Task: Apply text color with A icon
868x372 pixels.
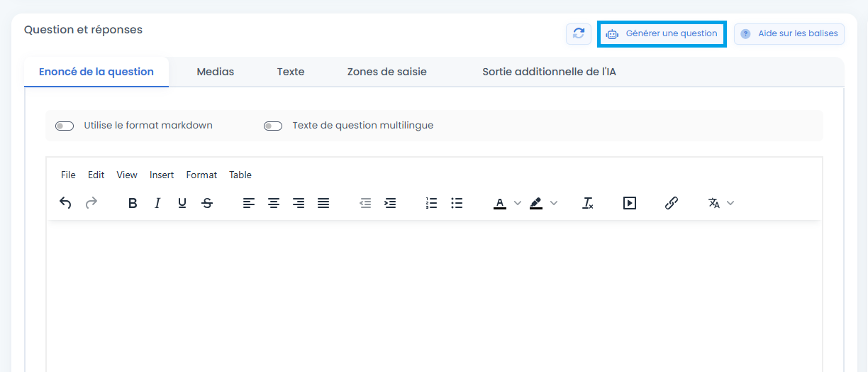Action: coord(500,203)
